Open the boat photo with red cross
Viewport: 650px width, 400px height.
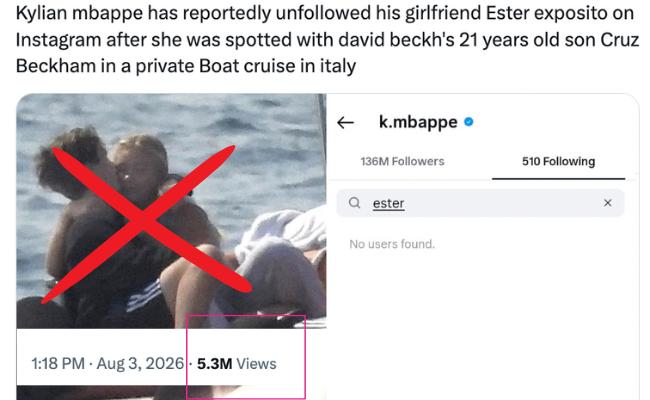[x=171, y=211]
